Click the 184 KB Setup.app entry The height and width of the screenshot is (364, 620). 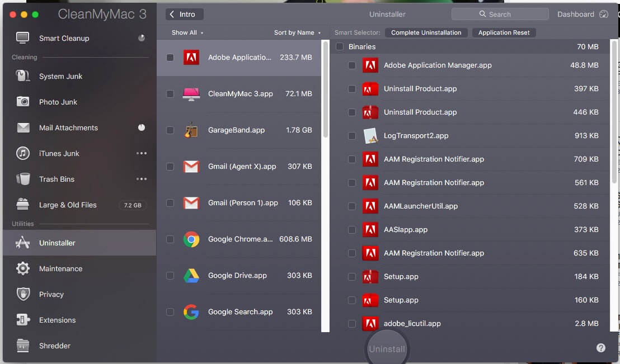point(471,276)
